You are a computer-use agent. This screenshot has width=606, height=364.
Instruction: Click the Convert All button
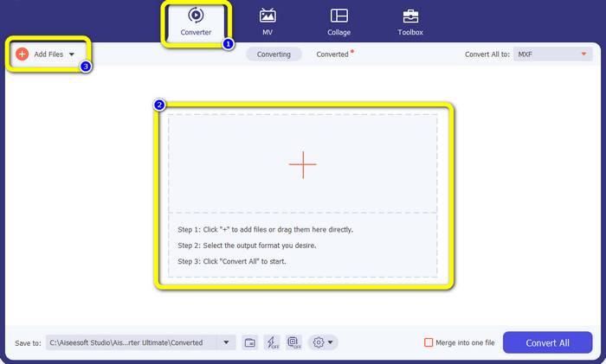(547, 342)
